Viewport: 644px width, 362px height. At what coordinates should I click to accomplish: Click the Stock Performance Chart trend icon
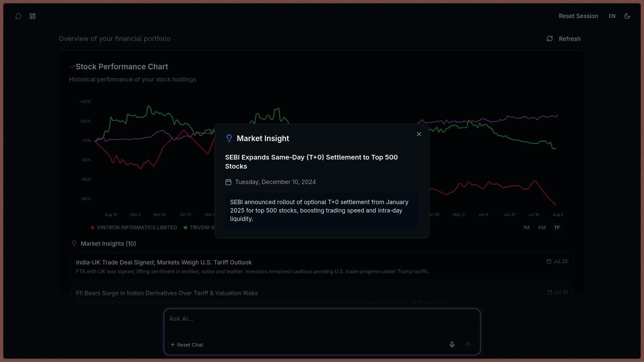click(72, 67)
